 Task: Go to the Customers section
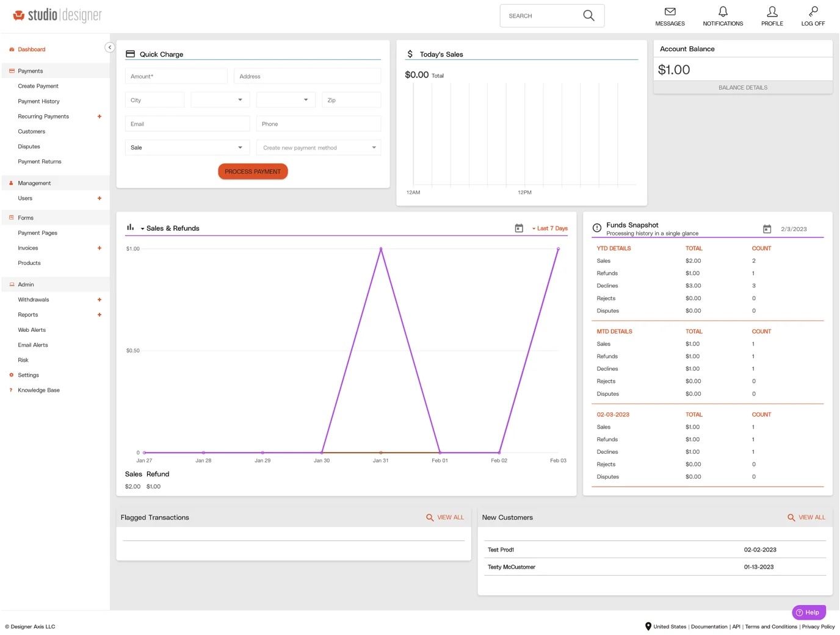31,131
